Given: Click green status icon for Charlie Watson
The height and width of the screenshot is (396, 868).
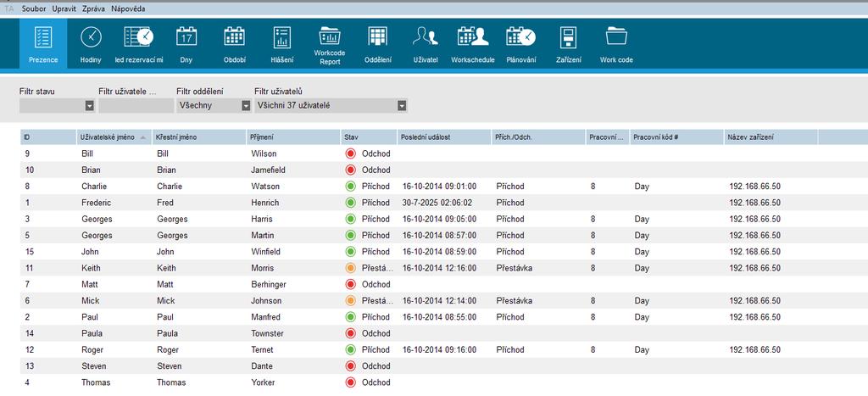Looking at the screenshot, I should [x=350, y=186].
